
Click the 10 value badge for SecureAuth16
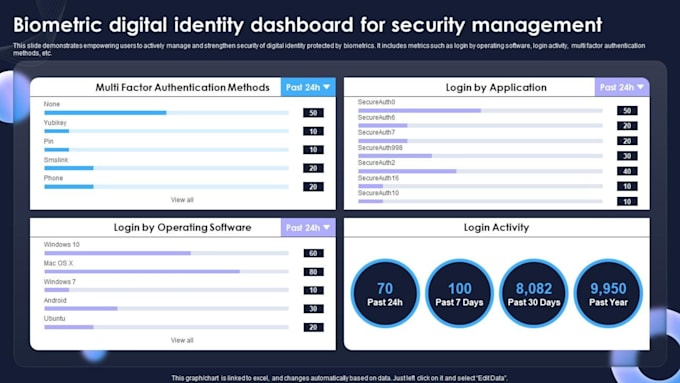point(627,186)
